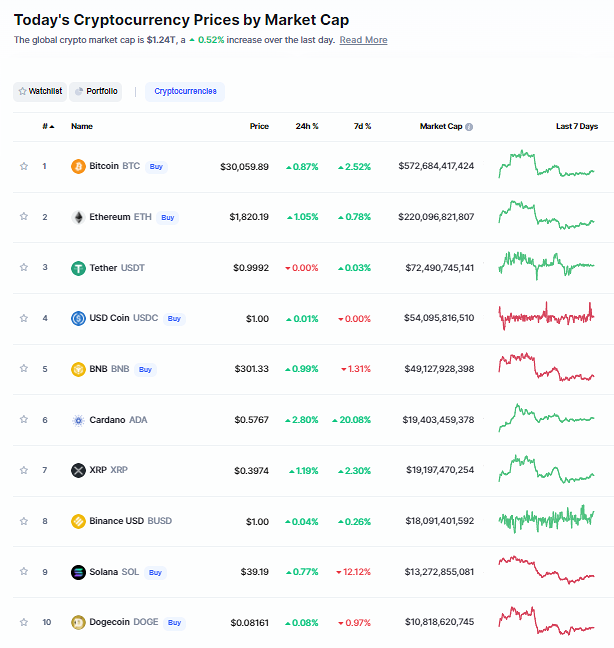Click the Tether green logo icon
This screenshot has height=648, width=614.
coord(78,268)
